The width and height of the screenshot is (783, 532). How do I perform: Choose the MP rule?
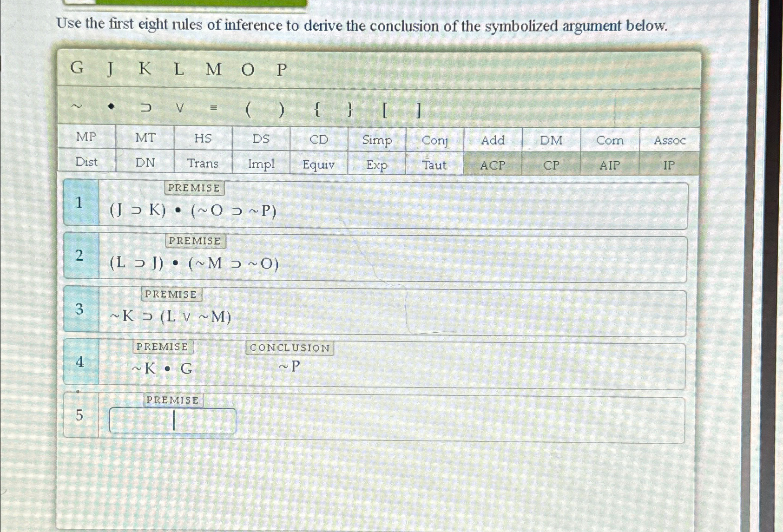(x=86, y=137)
